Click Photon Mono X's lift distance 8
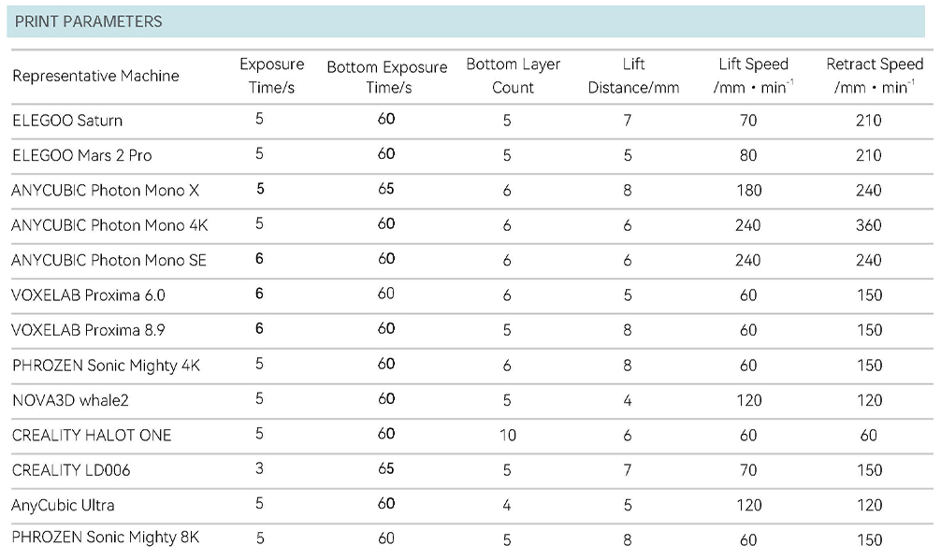Image resolution: width=941 pixels, height=560 pixels. pos(628,190)
